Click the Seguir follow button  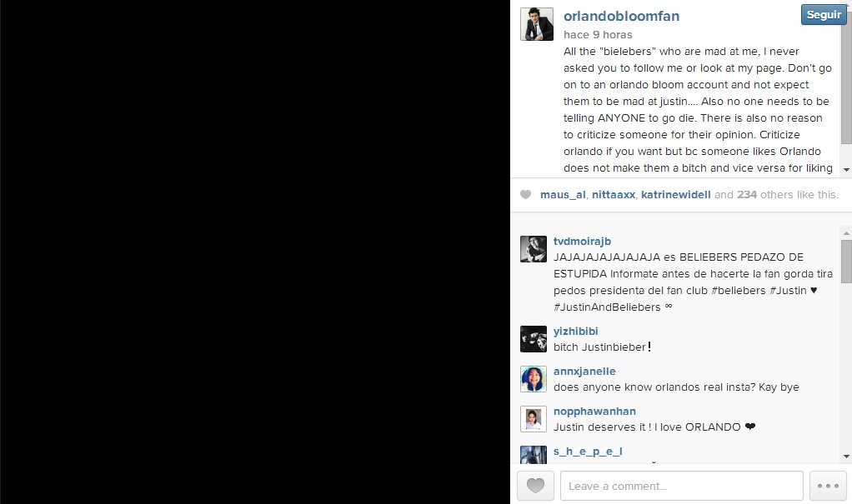823,15
